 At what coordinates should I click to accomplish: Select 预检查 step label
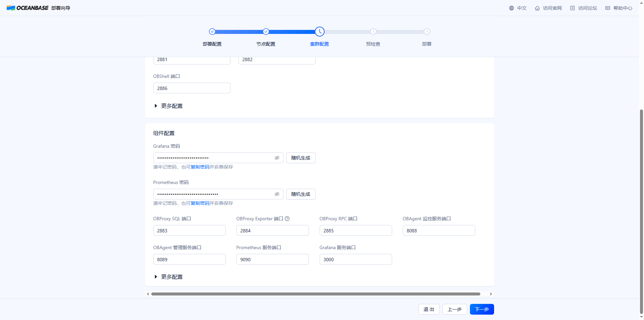(x=373, y=44)
